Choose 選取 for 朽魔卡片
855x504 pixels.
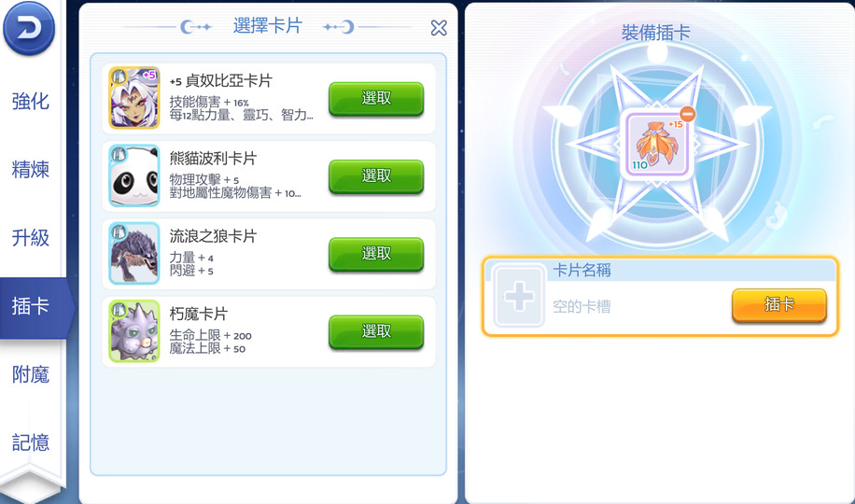coord(376,331)
